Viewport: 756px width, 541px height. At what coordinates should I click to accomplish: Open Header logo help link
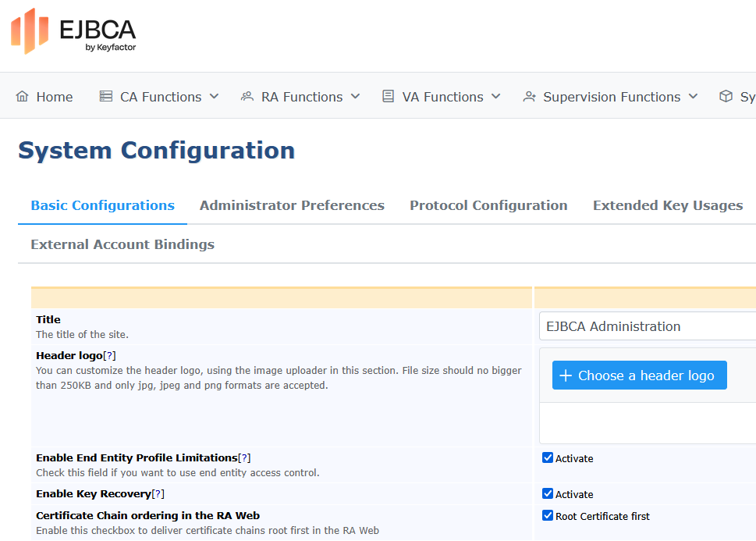110,356
